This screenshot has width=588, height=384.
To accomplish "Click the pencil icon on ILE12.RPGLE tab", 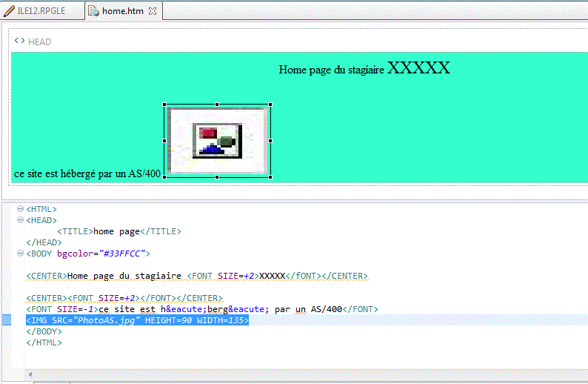I will pos(9,11).
